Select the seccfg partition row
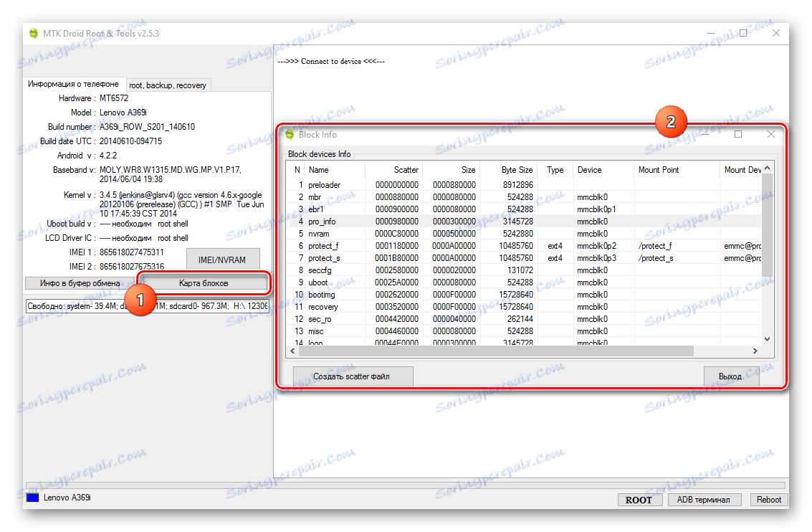Screen dimensions: 812x532 (x=525, y=270)
